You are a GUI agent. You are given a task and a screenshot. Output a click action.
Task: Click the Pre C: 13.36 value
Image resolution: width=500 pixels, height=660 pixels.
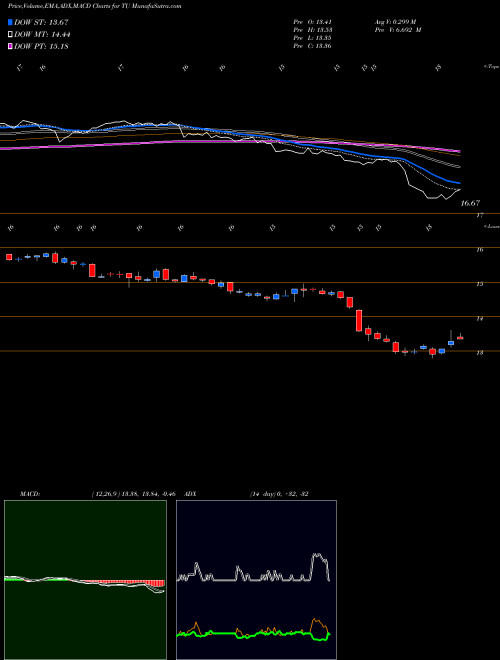(312, 46)
